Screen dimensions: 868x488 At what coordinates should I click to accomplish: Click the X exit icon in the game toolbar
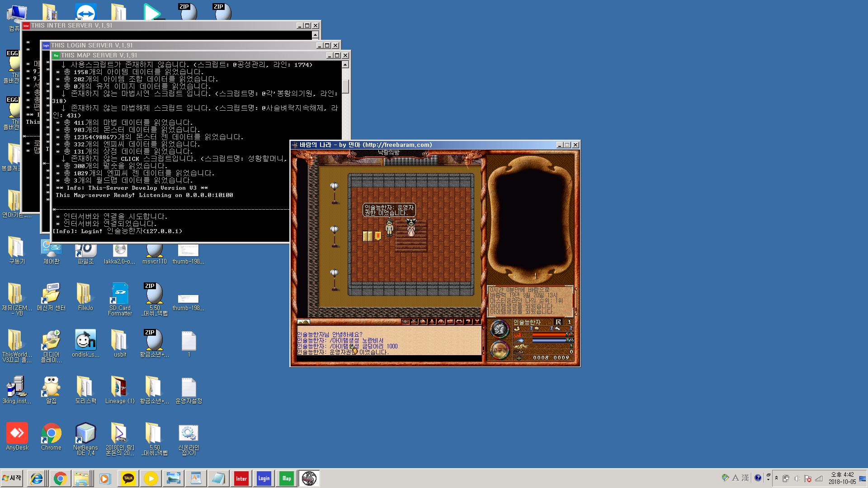[x=477, y=322]
